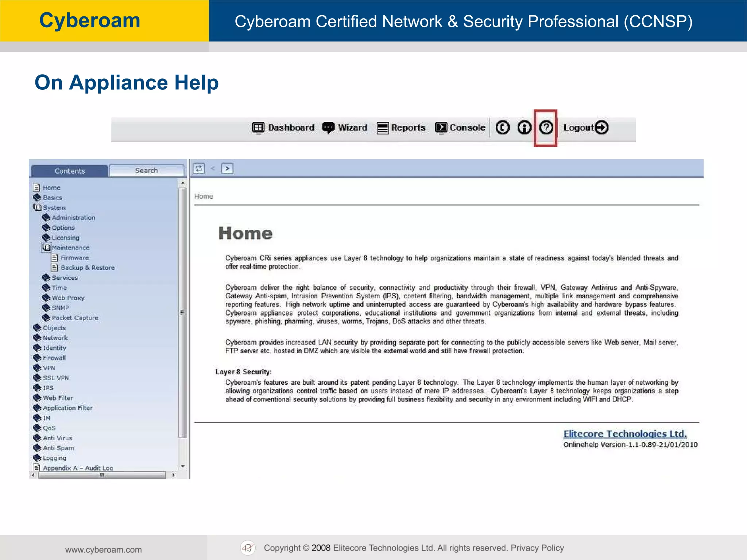The height and width of the screenshot is (560, 747).
Task: Click the VPN book icon
Action: coord(37,368)
